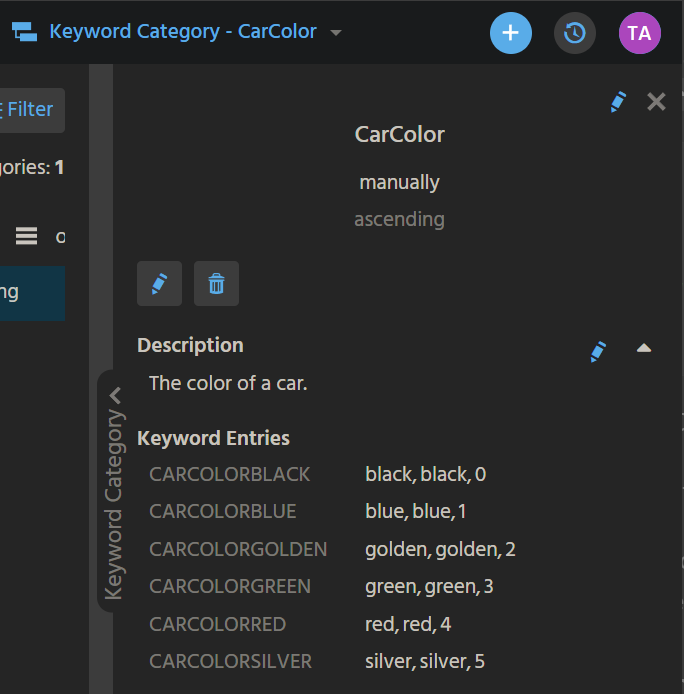Open the Keyword Category - CarColor title dropdown
Image resolution: width=684 pixels, height=694 pixels.
point(336,33)
